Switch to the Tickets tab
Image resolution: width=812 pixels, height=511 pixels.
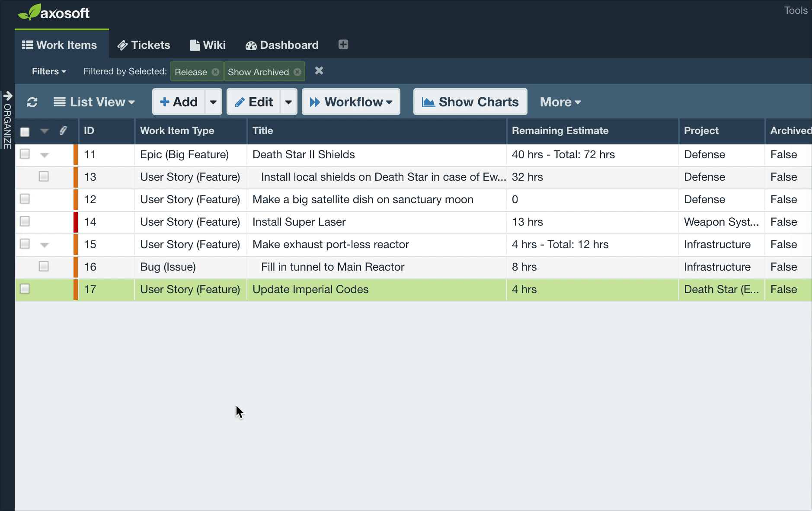pyautogui.click(x=144, y=45)
